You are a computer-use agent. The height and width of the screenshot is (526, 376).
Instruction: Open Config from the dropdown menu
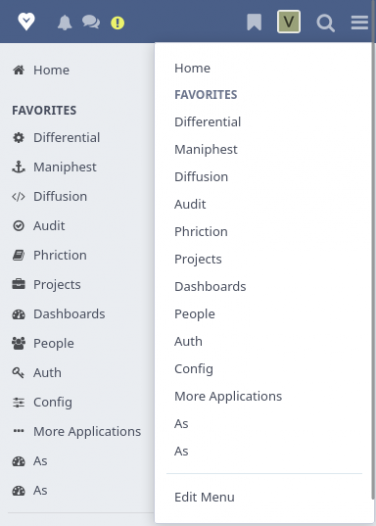click(x=194, y=369)
